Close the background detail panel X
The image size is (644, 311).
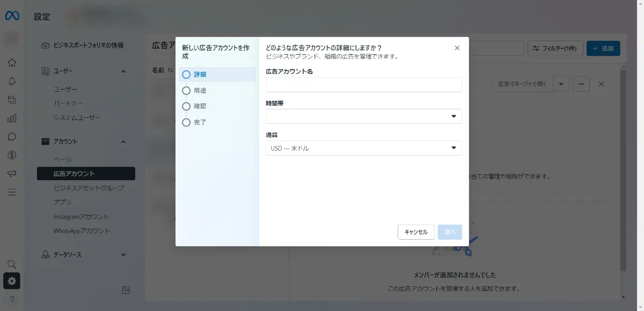(x=602, y=84)
